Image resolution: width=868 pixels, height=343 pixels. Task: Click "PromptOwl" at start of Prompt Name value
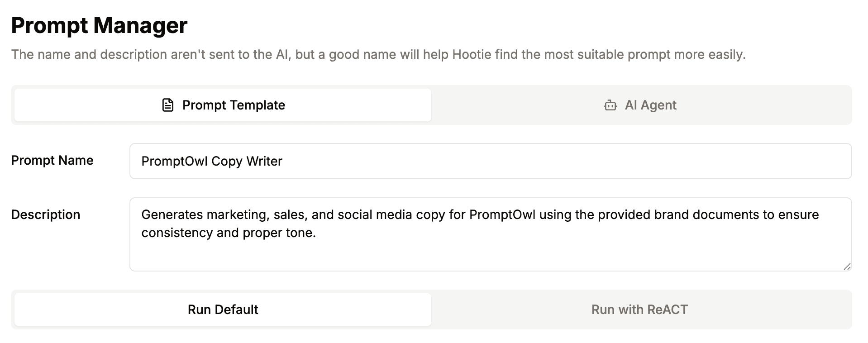(174, 162)
